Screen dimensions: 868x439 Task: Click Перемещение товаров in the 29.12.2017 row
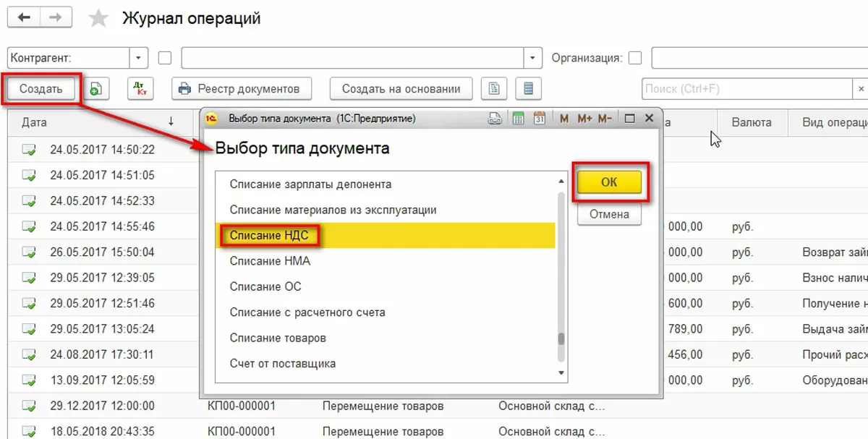click(383, 406)
